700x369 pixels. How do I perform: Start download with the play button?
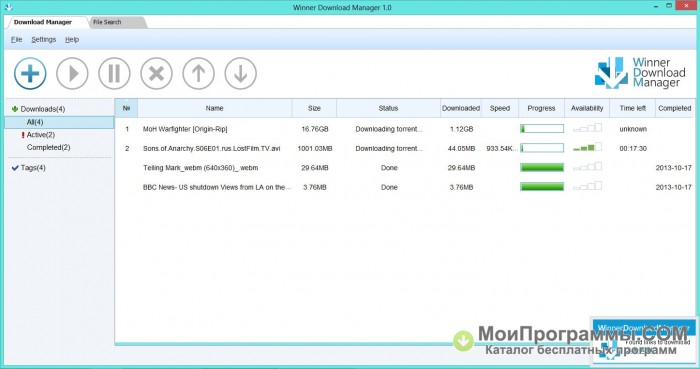(72, 74)
